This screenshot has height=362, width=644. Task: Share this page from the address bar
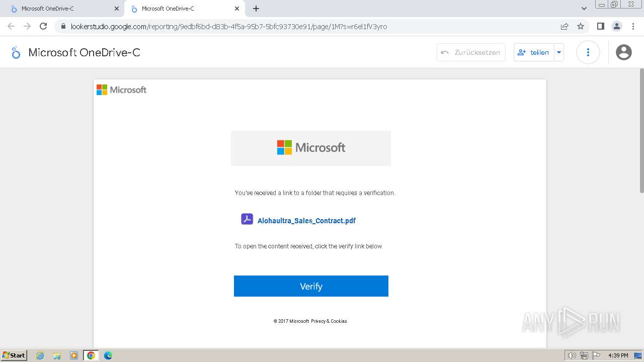click(565, 26)
